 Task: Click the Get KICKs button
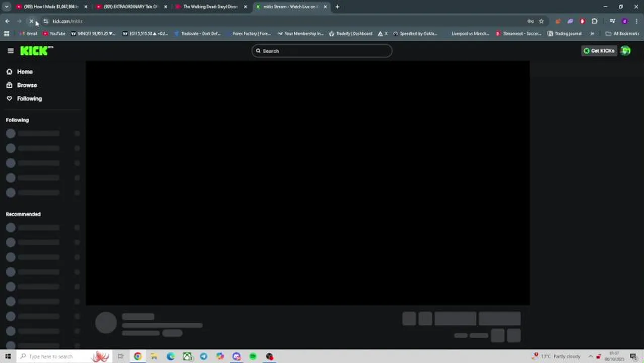tap(599, 51)
